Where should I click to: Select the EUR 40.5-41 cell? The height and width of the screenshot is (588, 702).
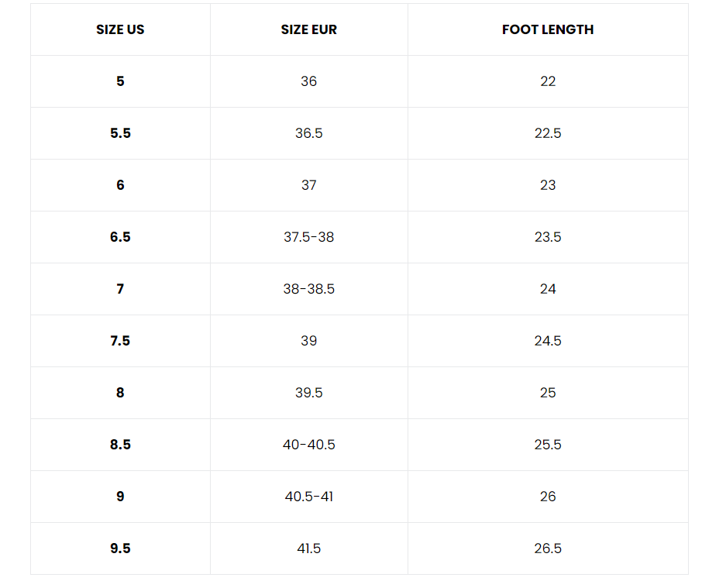308,497
